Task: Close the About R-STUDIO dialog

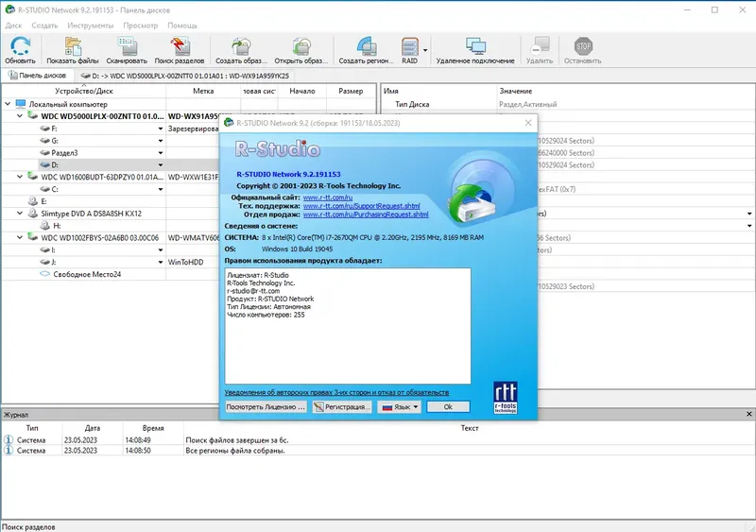Action: pos(528,123)
